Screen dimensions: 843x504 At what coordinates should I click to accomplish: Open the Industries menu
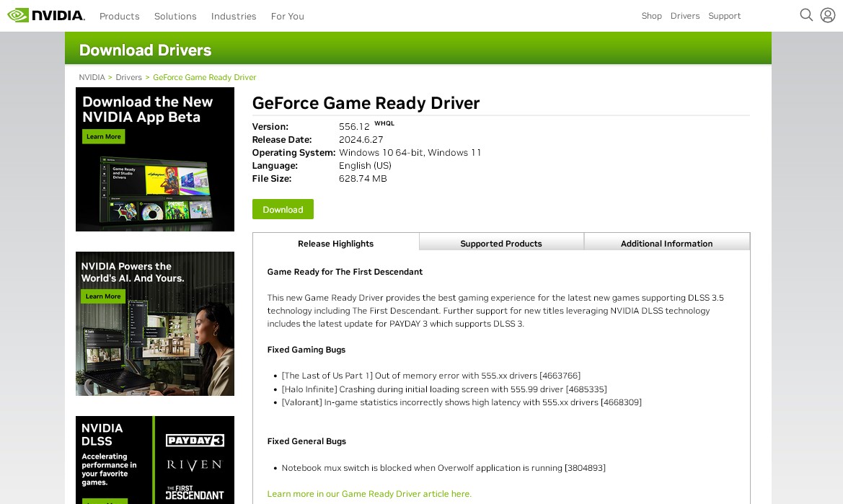point(234,16)
